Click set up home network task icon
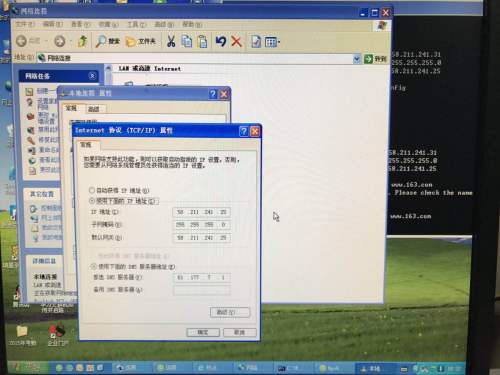500x375 pixels. point(30,103)
